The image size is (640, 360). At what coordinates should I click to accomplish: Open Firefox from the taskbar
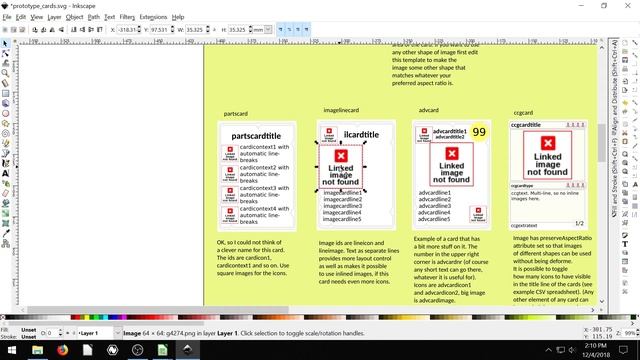pos(62,350)
